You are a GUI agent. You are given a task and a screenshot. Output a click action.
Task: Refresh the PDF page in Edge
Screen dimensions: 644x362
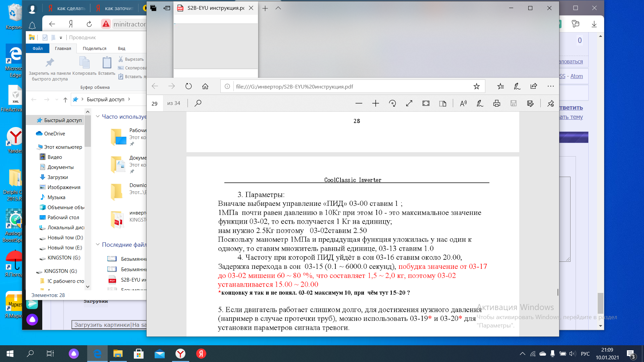click(x=189, y=86)
